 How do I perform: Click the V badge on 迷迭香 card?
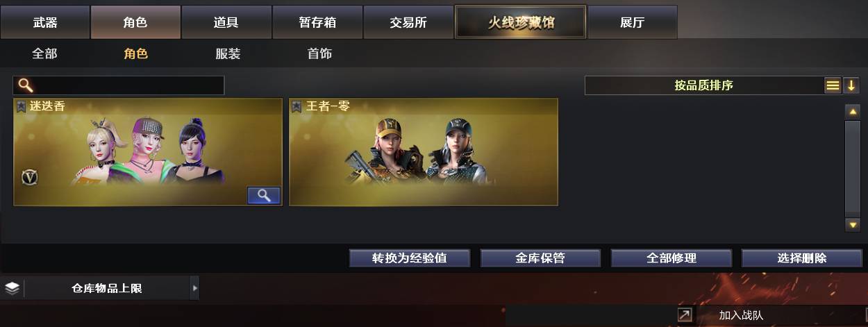click(x=29, y=177)
